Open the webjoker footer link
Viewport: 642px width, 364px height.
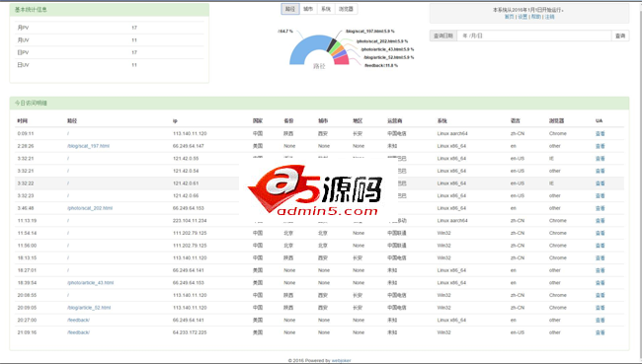click(x=341, y=361)
